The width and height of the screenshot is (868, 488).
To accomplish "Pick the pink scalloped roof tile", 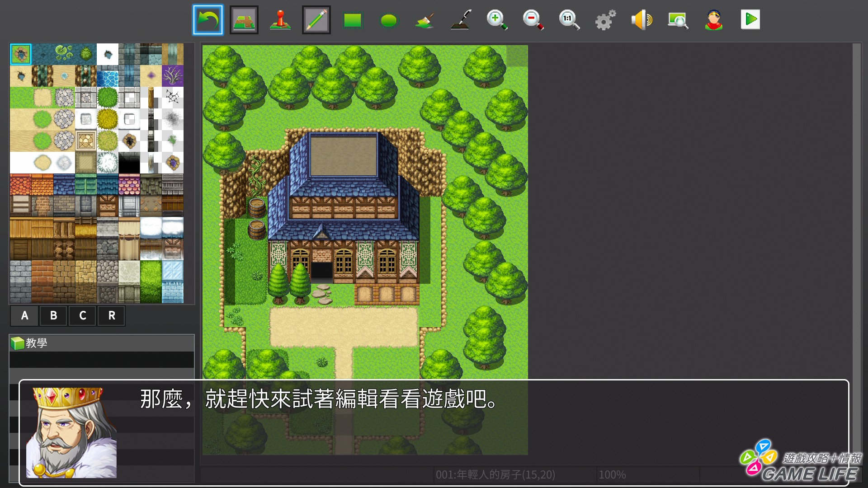I will coord(129,184).
